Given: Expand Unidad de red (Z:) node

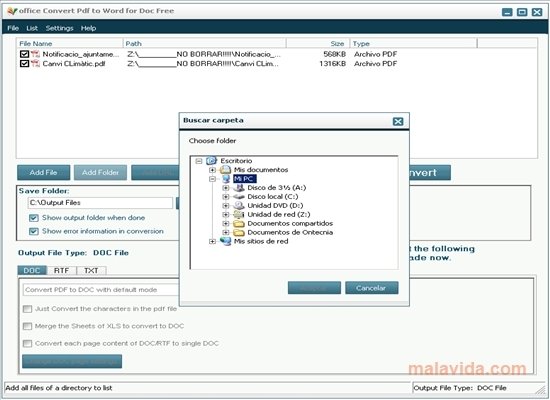Looking at the screenshot, I should pyautogui.click(x=226, y=214).
